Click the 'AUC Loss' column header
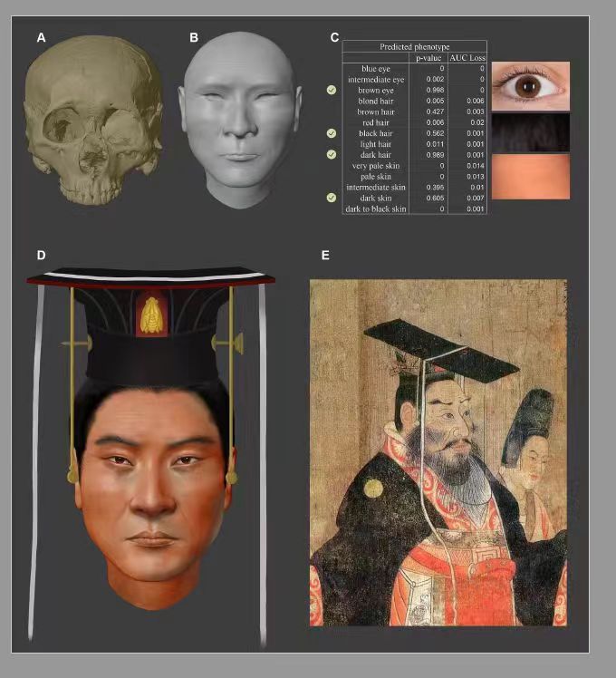 click(x=467, y=58)
